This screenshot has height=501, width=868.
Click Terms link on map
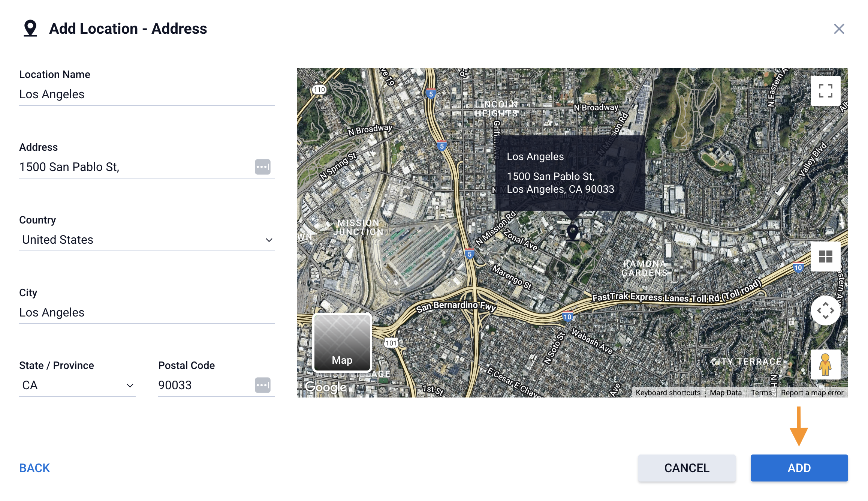point(761,393)
